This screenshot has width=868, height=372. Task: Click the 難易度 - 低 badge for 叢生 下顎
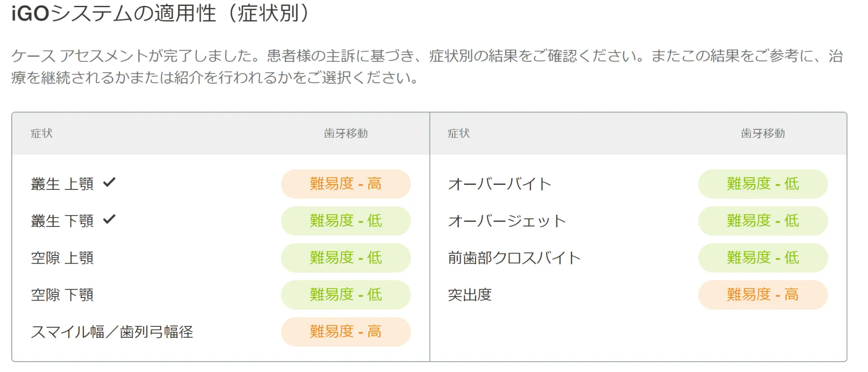(x=346, y=221)
